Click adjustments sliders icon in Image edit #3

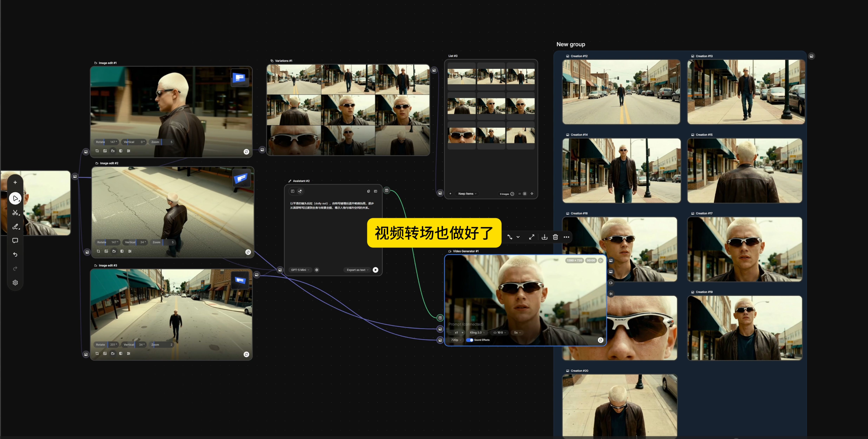[x=128, y=353]
